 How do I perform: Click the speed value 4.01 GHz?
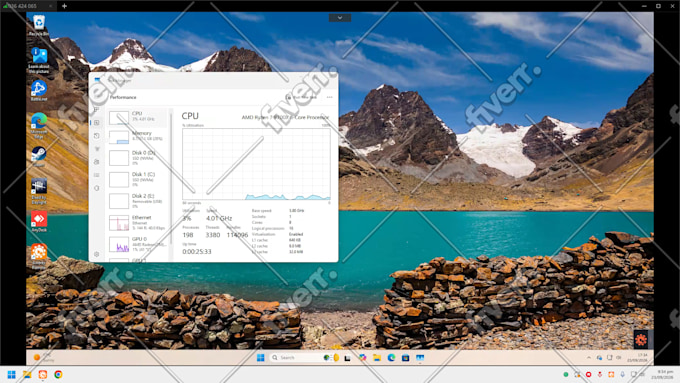tap(219, 218)
